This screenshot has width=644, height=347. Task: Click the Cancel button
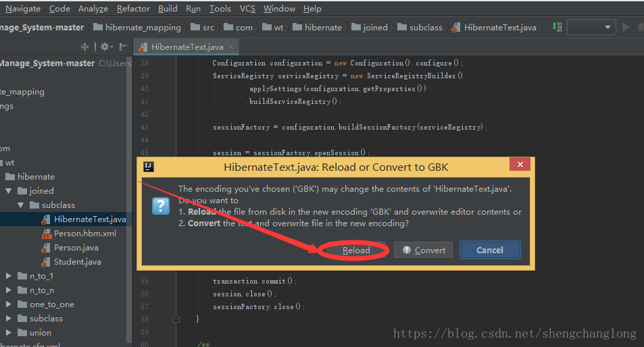pos(490,250)
